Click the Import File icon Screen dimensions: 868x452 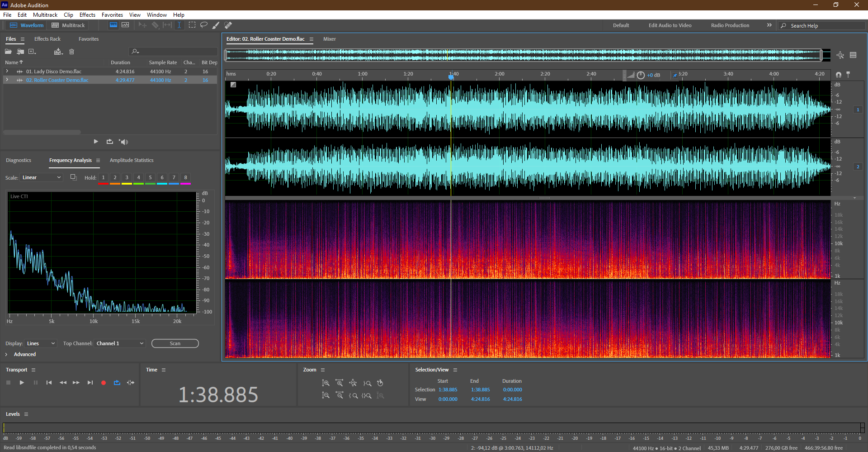pos(20,52)
